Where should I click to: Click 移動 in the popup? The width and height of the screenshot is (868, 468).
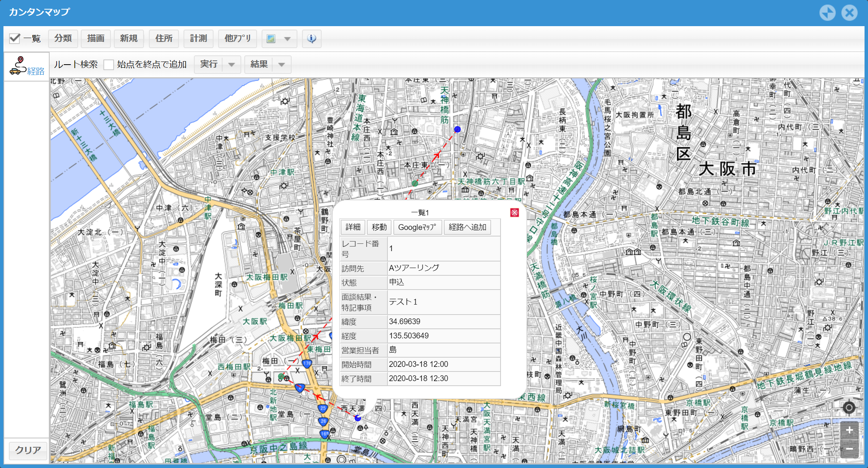pyautogui.click(x=379, y=227)
